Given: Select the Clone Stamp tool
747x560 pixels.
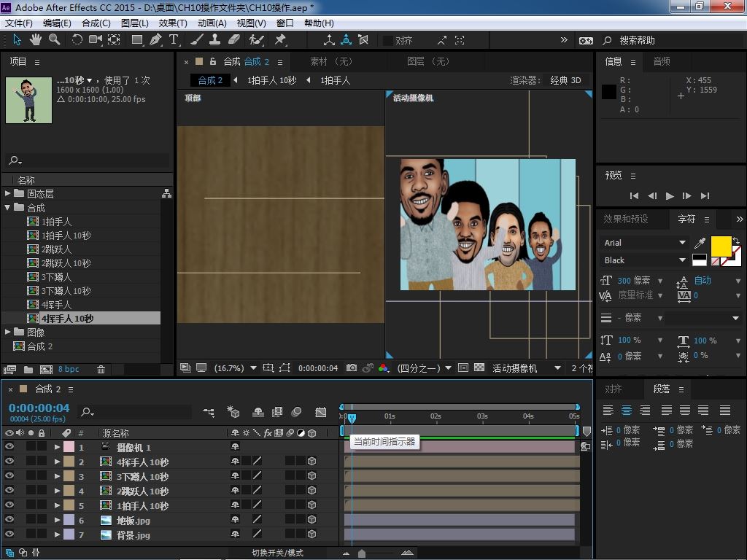Looking at the screenshot, I should pos(215,40).
